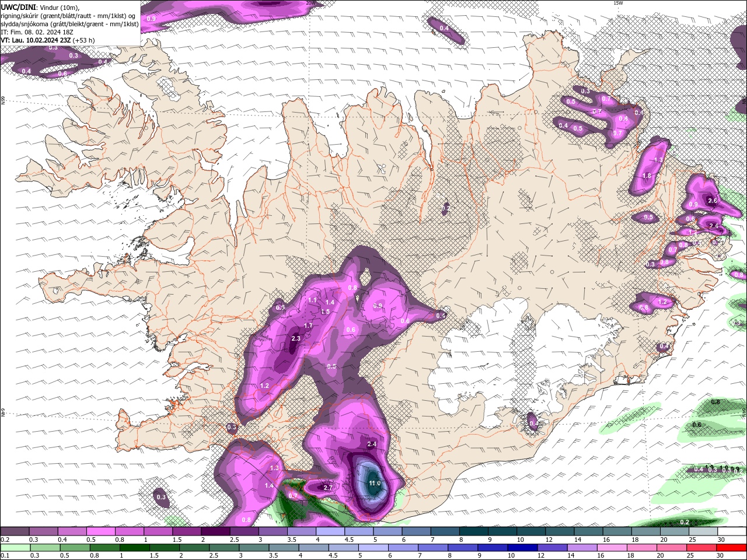
Task: Click the 11.0 precipitation maximum on the map
Action: coord(375,483)
